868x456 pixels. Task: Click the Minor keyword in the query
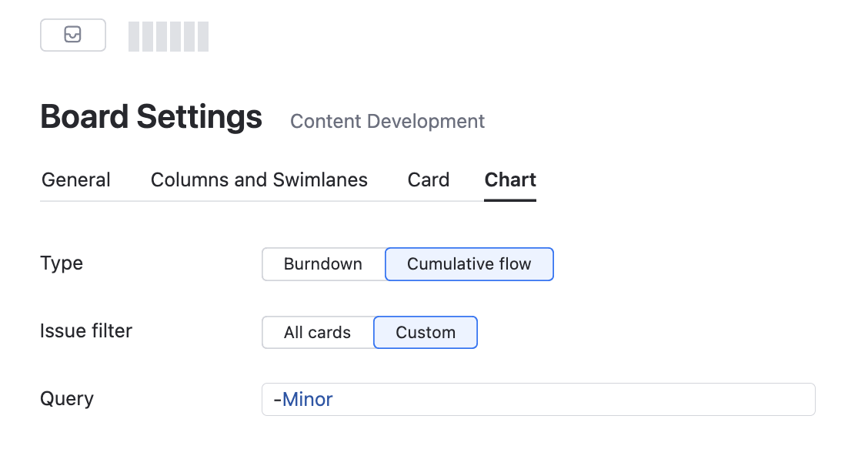click(308, 400)
